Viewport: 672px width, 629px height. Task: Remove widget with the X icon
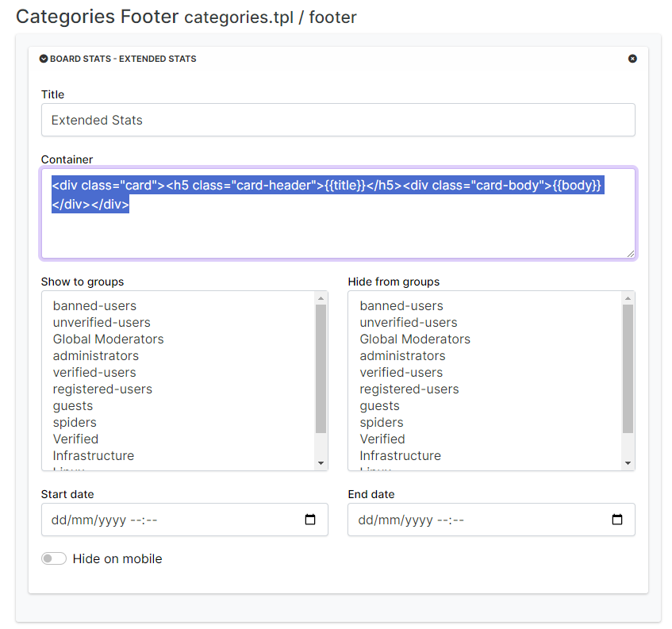[632, 59]
